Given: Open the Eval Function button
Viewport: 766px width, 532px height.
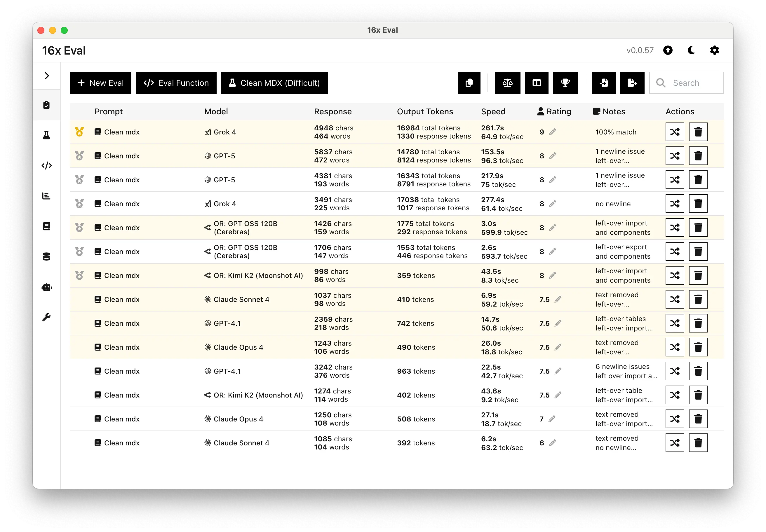Looking at the screenshot, I should tap(176, 83).
